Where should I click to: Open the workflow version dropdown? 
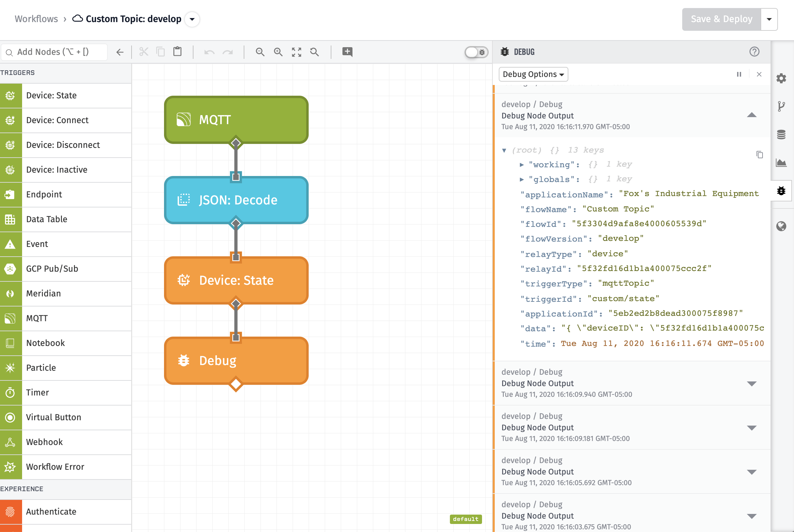coord(192,19)
